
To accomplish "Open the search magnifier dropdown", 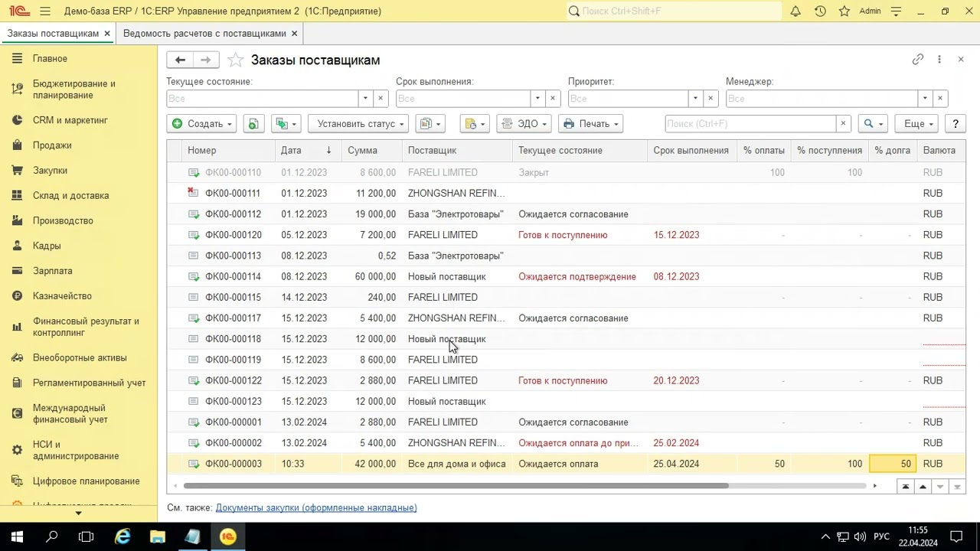I will (x=873, y=124).
